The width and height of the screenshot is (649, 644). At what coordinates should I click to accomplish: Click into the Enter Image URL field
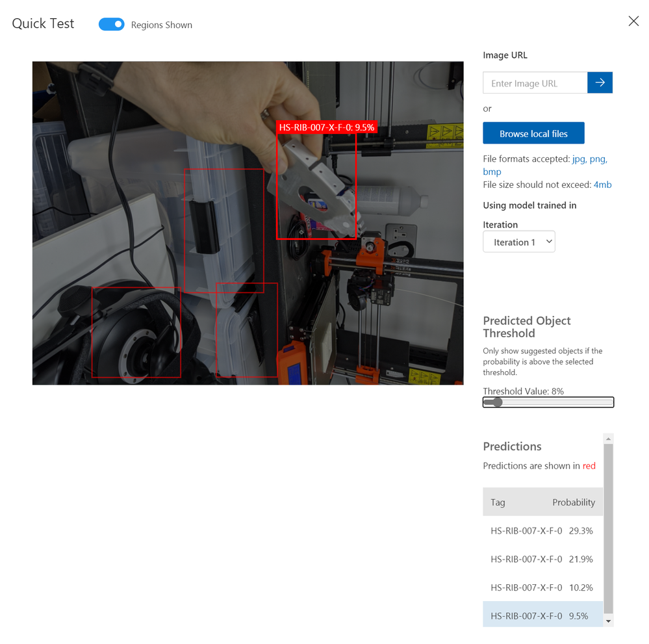tap(535, 83)
